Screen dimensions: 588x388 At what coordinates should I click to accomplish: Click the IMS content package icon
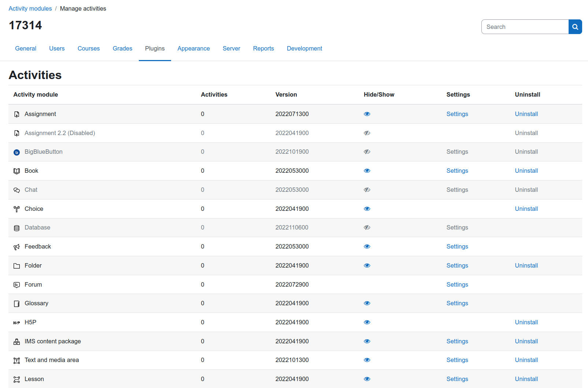click(16, 342)
